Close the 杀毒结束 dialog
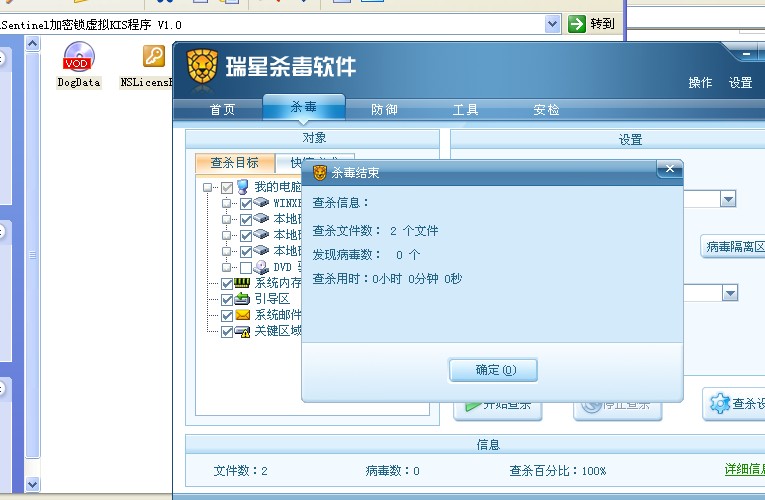This screenshot has height=500, width=765. coord(669,169)
